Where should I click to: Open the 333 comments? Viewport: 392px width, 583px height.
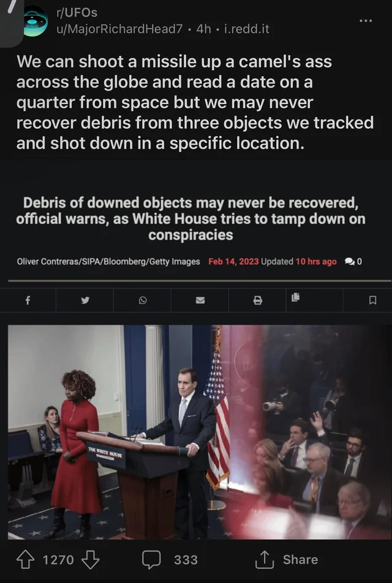(x=170, y=560)
